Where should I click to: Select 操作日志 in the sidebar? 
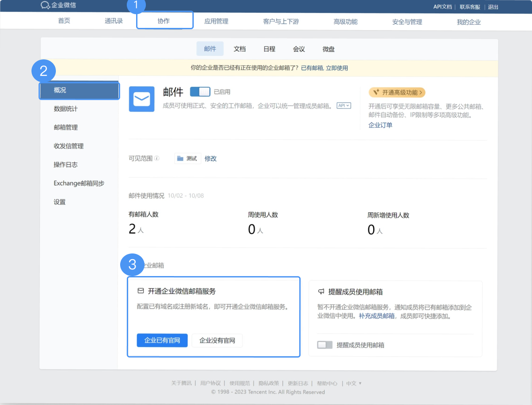66,164
